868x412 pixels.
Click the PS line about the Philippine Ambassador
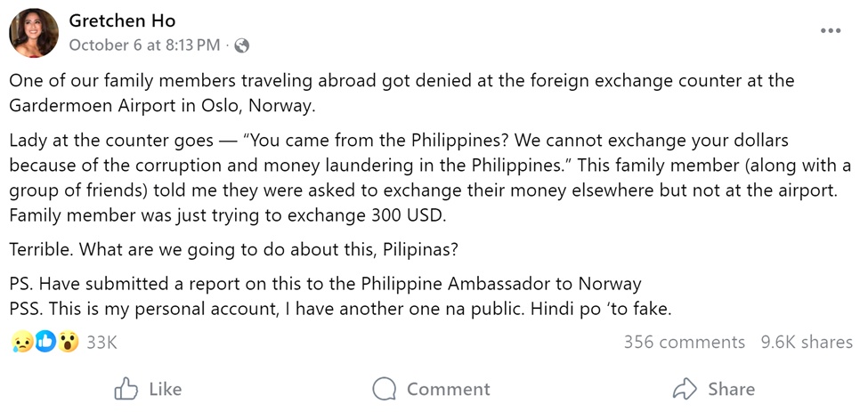pos(325,285)
